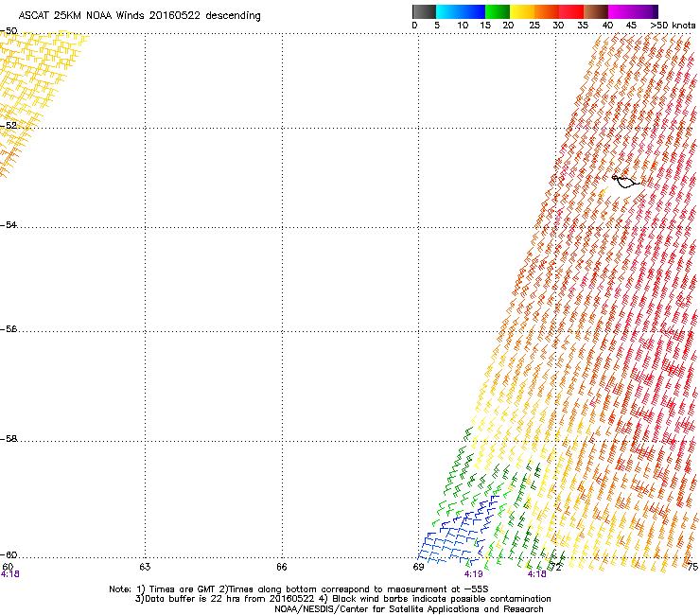The height and width of the screenshot is (615, 700).
Task: Click the '-50' latitude label
Action: click(x=9, y=31)
